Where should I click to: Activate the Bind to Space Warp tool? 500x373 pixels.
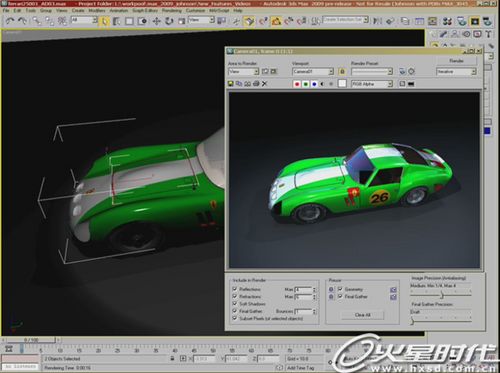coord(62,21)
